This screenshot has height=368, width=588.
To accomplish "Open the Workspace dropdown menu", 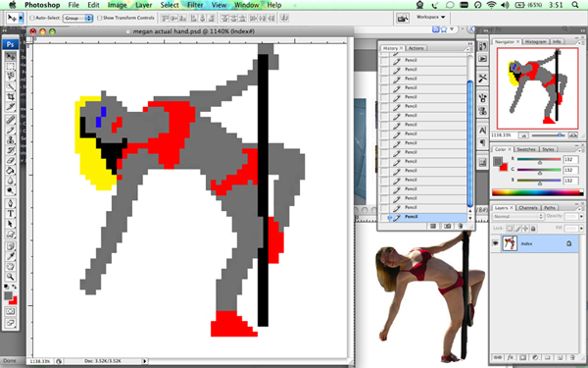I will point(430,18).
